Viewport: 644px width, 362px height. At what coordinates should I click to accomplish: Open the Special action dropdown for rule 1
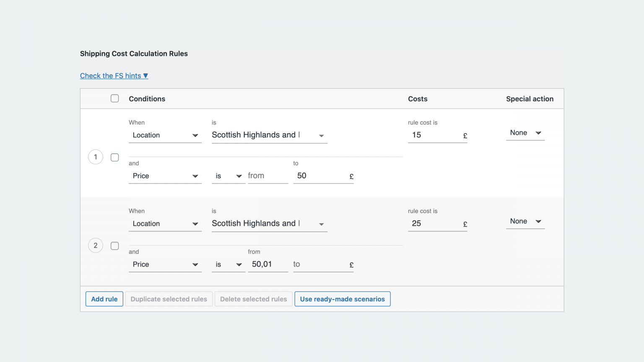tap(525, 132)
